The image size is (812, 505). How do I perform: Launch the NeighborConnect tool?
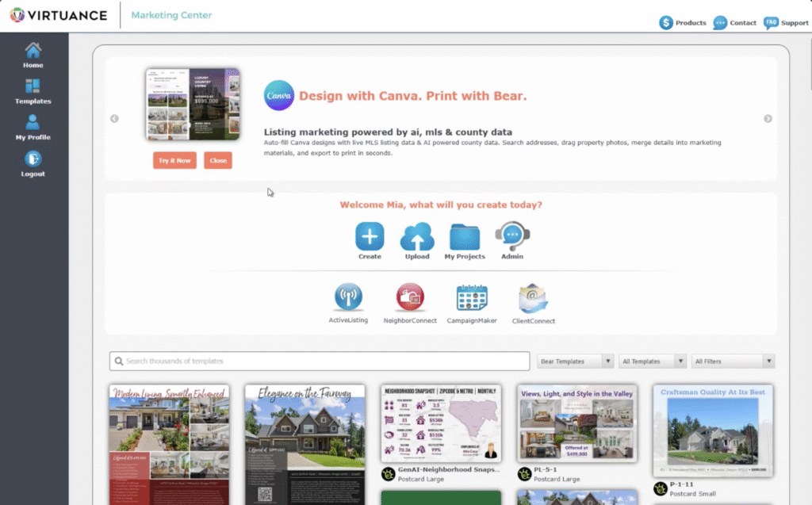coord(409,298)
